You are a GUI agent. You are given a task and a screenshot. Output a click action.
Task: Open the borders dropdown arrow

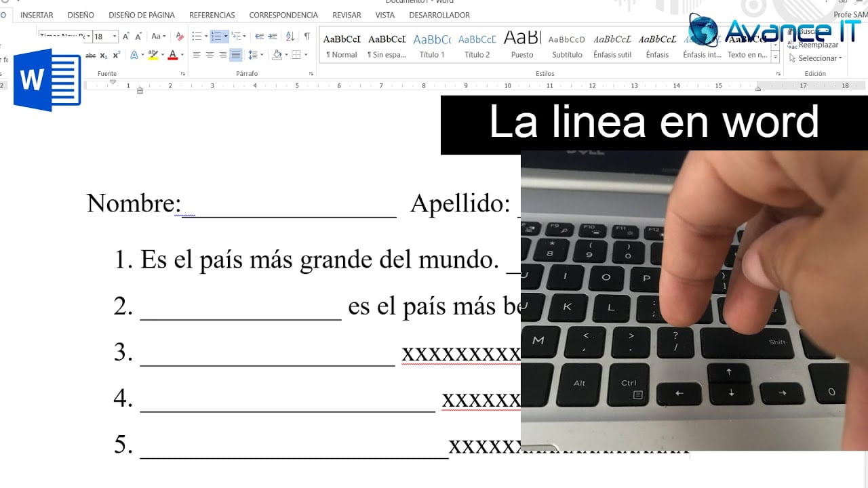(306, 55)
